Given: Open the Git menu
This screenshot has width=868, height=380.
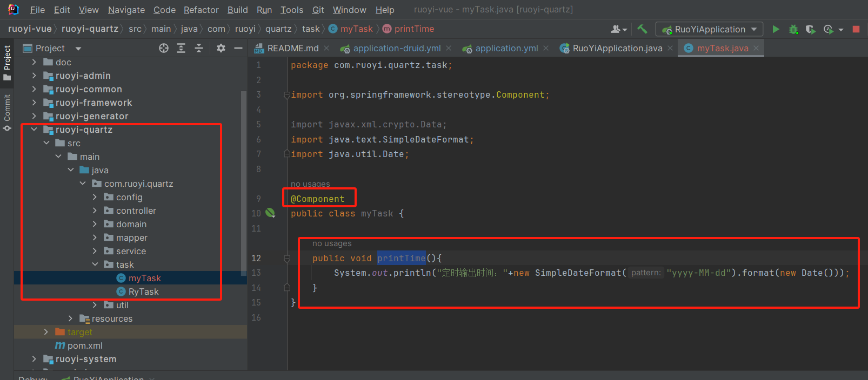Looking at the screenshot, I should click(x=318, y=10).
